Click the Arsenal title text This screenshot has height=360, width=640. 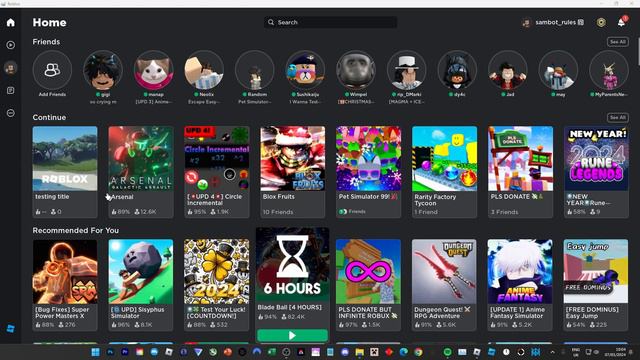click(122, 197)
